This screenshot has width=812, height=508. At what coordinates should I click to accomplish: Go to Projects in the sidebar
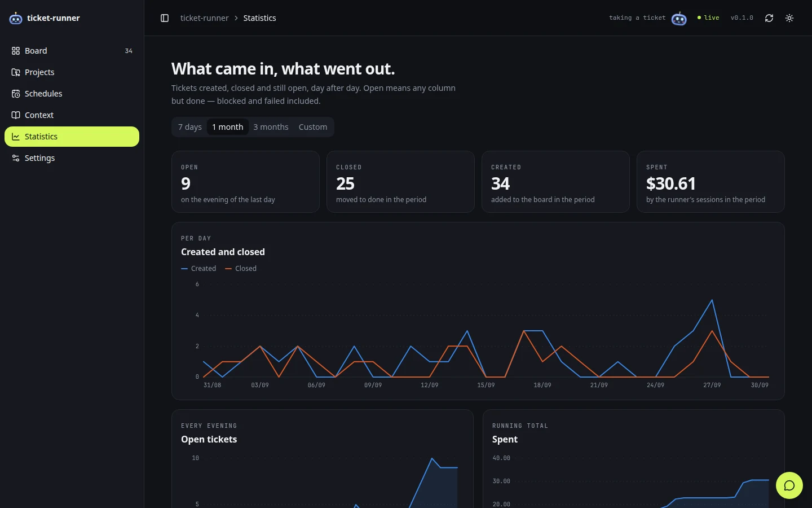[x=72, y=72]
